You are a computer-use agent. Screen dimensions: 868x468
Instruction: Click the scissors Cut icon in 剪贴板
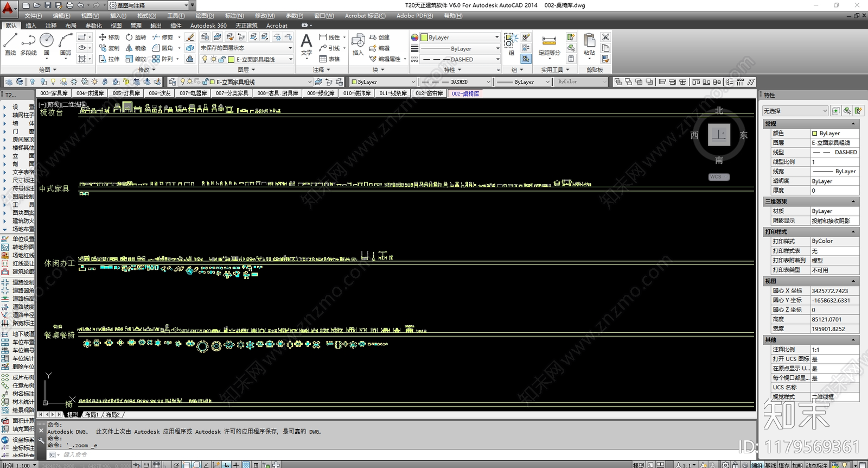click(x=605, y=37)
